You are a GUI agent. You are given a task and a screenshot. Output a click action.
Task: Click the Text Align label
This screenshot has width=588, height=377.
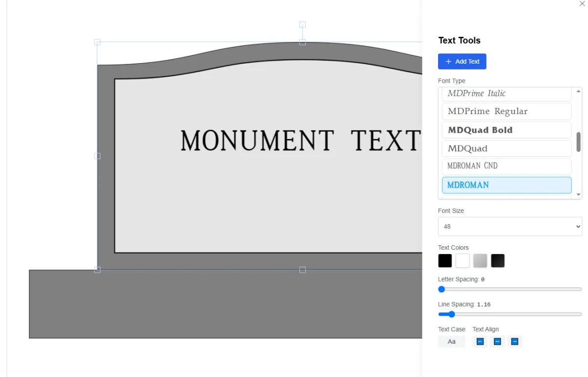(x=486, y=330)
